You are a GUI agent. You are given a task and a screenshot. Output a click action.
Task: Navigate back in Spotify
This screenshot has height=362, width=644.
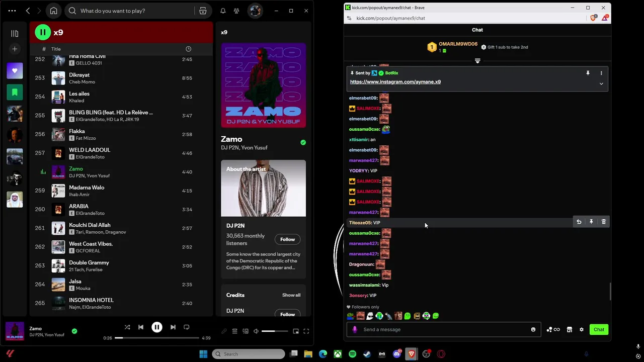[x=28, y=11]
